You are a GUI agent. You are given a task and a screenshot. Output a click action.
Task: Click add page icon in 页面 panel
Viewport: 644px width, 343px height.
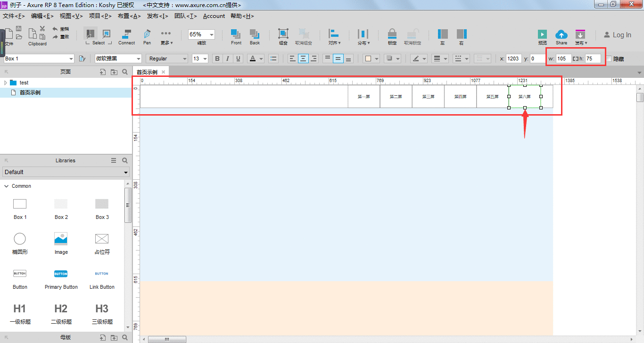pyautogui.click(x=102, y=72)
